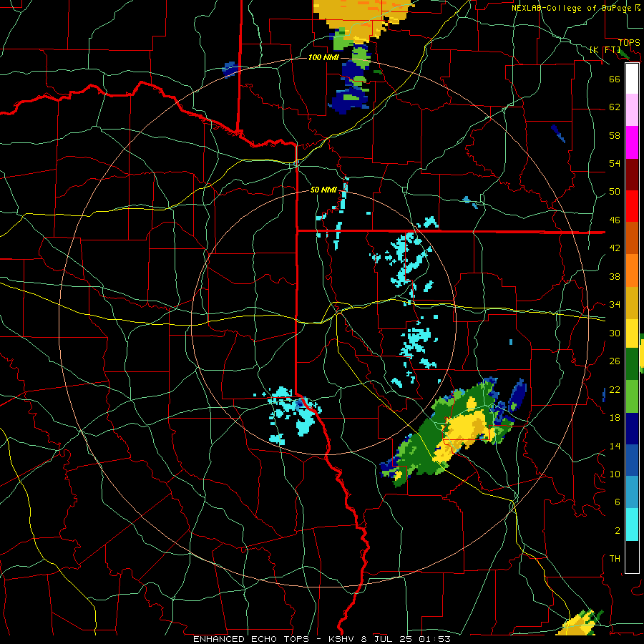The width and height of the screenshot is (644, 644).
Task: Select the yellow legend swatch
Action: [632, 333]
